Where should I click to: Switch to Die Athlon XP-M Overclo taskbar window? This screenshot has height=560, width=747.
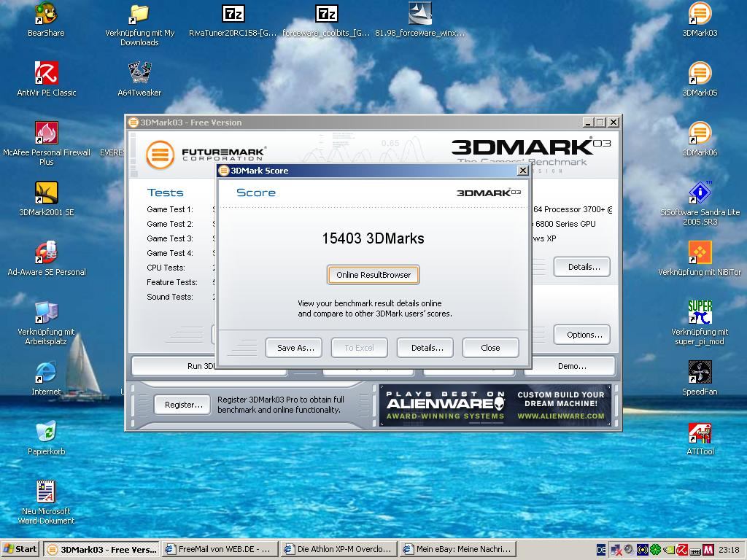(x=339, y=549)
